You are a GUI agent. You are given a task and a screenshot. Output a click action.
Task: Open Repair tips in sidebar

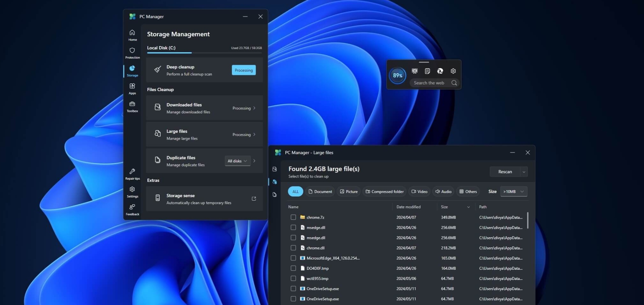click(x=132, y=174)
